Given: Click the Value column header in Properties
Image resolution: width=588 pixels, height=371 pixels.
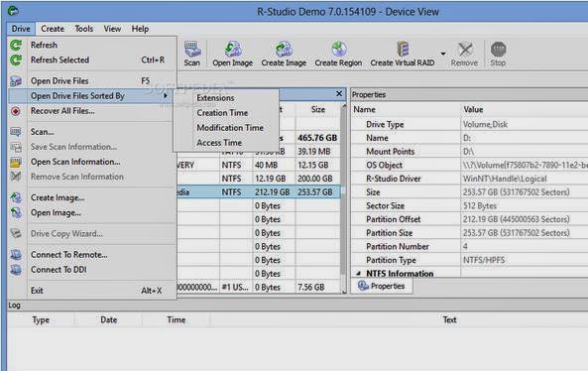Looking at the screenshot, I should coord(525,109).
